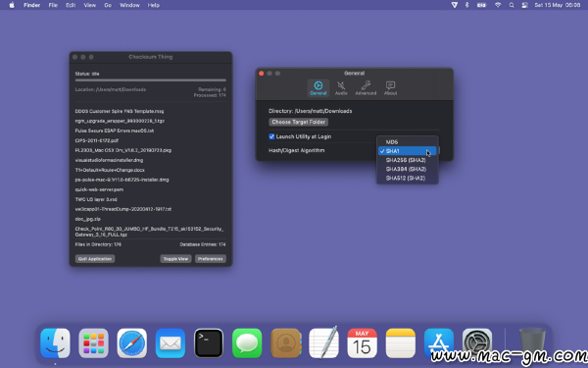This screenshot has width=588, height=368.
Task: Select the ps-pulse-mac installer.dmg file
Action: pyautogui.click(x=122, y=180)
